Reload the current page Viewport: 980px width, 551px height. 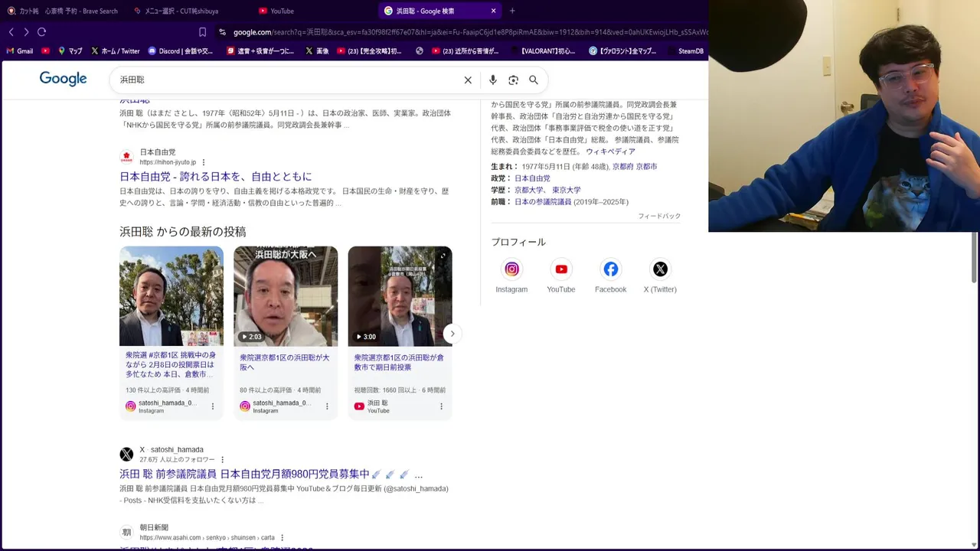tap(42, 32)
